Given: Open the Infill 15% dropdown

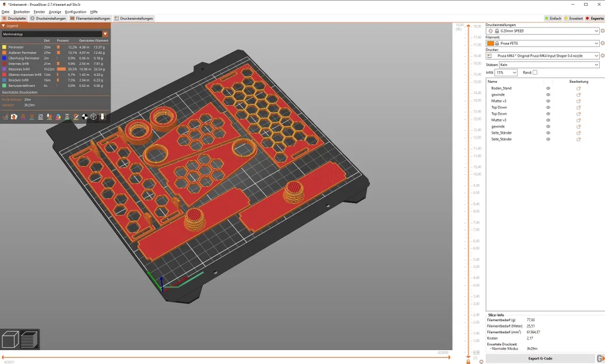Looking at the screenshot, I should 506,72.
